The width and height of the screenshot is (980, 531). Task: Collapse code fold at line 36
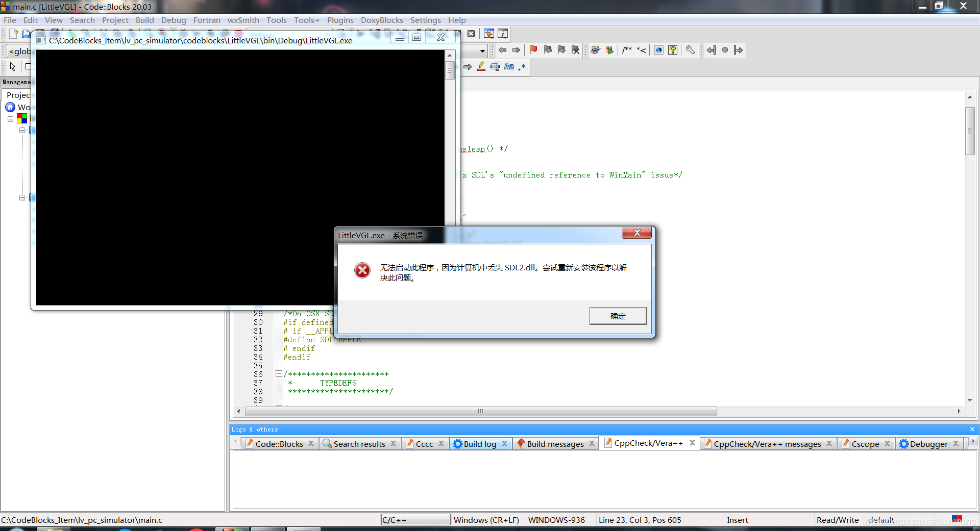pyautogui.click(x=279, y=374)
